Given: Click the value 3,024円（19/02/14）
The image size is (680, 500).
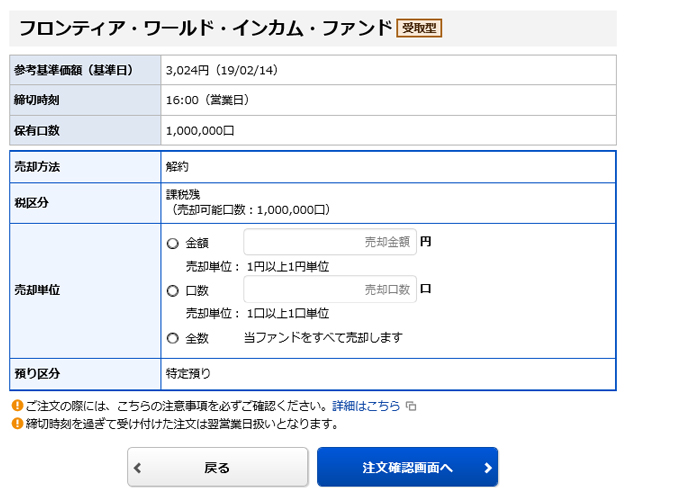Looking at the screenshot, I should tap(222, 70).
